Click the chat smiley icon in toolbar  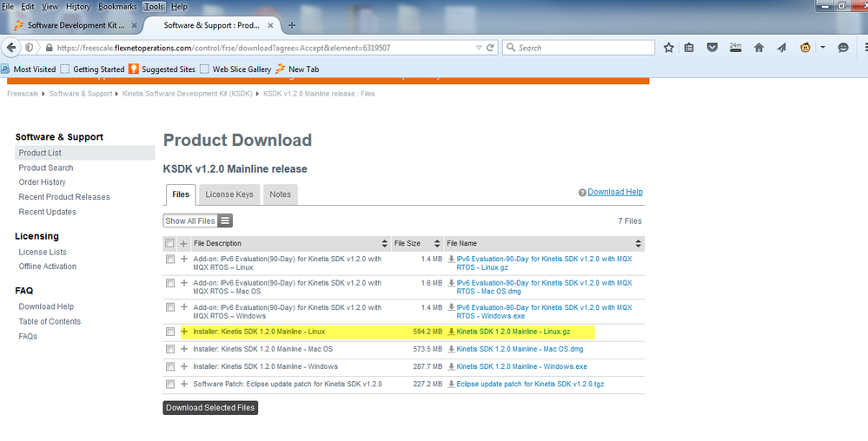[843, 48]
